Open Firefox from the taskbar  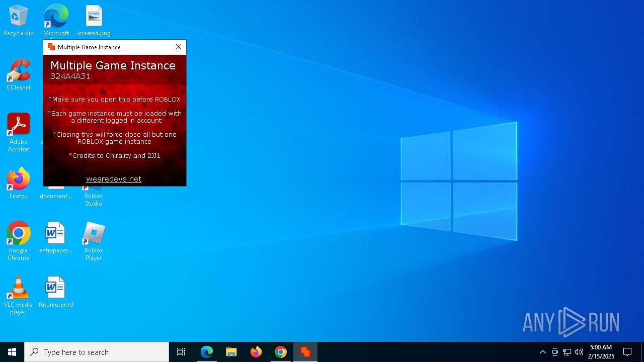[256, 352]
